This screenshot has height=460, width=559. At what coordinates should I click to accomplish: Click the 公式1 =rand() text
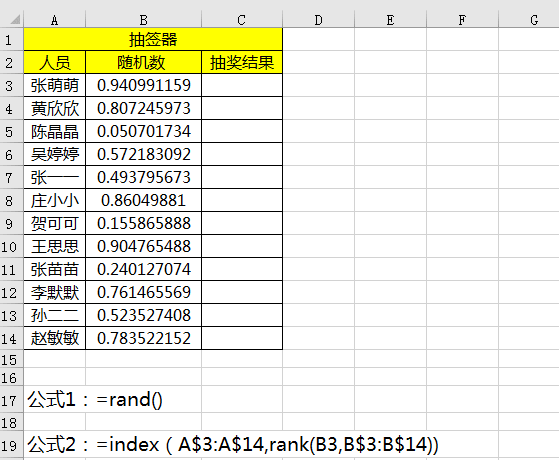pos(95,399)
